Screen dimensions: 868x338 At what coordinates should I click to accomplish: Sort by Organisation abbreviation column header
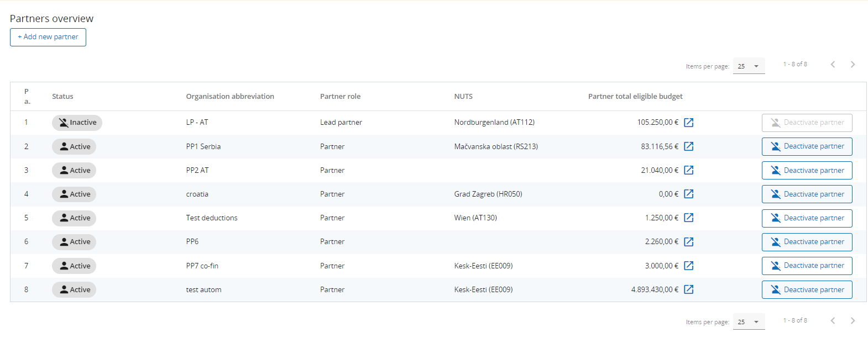[230, 96]
